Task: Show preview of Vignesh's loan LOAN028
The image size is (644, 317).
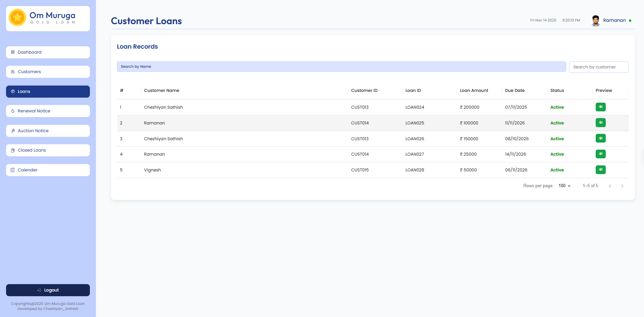Action: (x=600, y=170)
